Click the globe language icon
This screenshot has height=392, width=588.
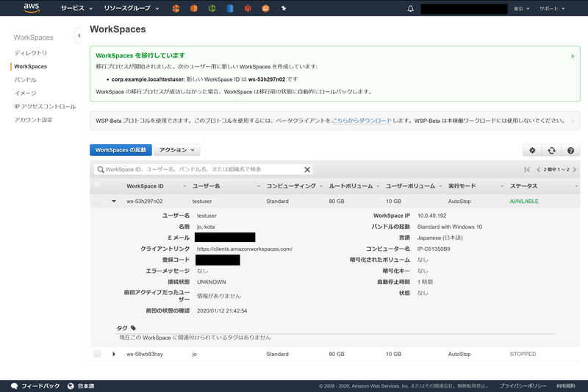coord(71,386)
